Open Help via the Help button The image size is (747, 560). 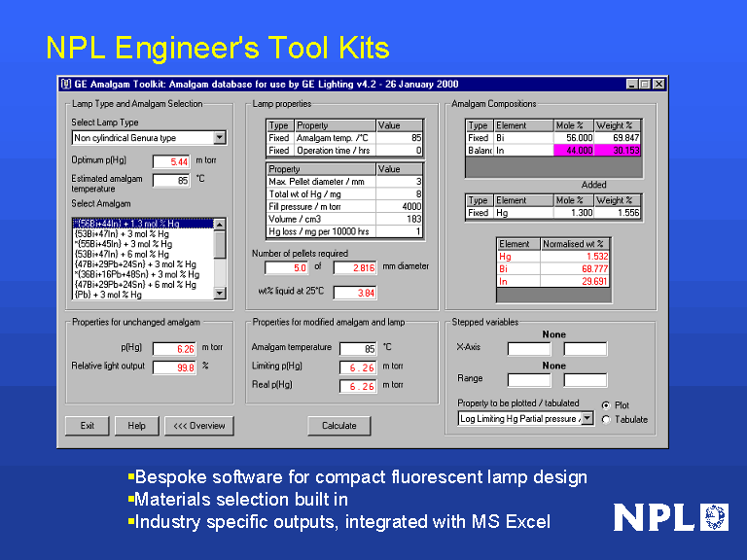click(x=136, y=426)
